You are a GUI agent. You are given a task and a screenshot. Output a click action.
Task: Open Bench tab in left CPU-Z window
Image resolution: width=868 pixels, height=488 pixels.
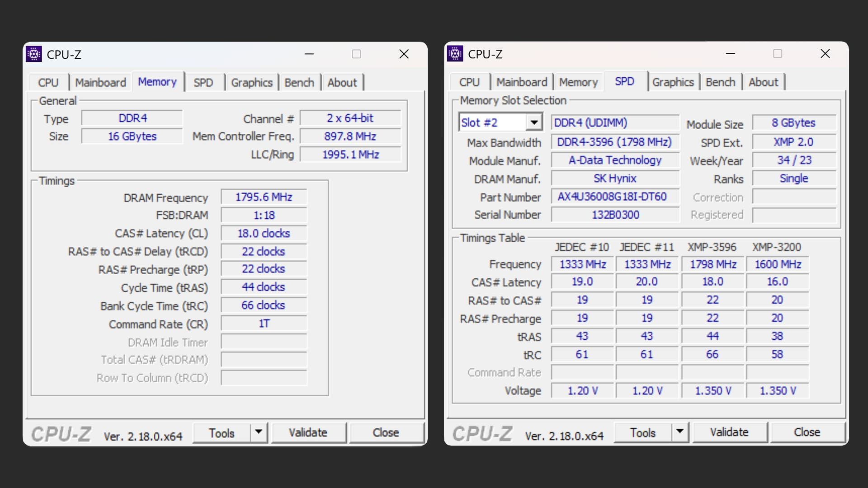click(299, 83)
